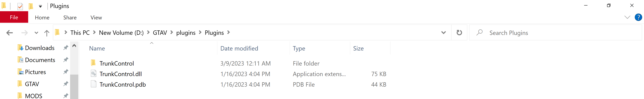
Task: Click the New Folder quick access icon
Action: [31, 6]
